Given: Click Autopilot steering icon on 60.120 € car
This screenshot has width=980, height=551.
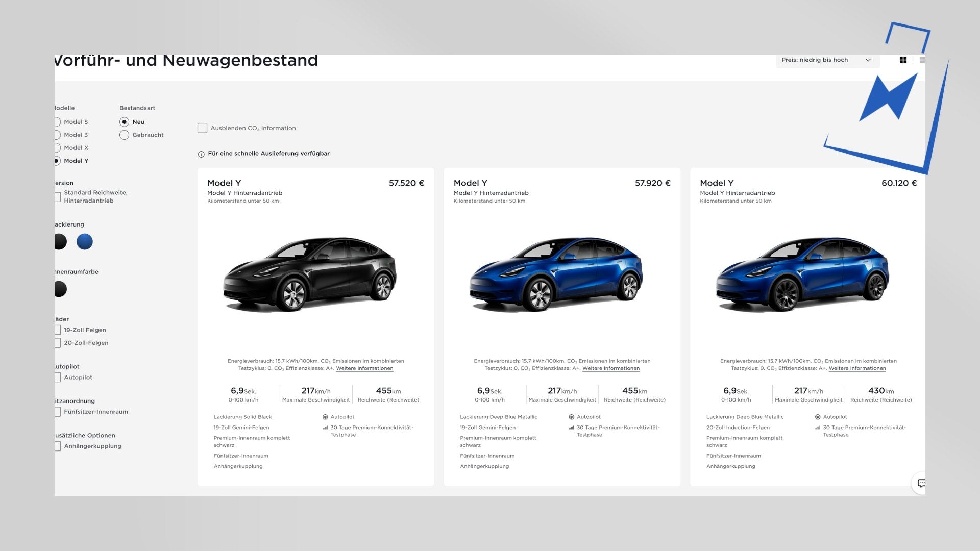Looking at the screenshot, I should point(818,417).
